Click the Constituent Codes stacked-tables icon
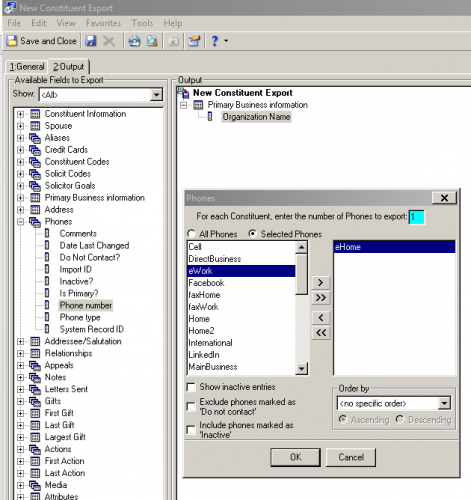The image size is (471, 500). pyautogui.click(x=35, y=162)
